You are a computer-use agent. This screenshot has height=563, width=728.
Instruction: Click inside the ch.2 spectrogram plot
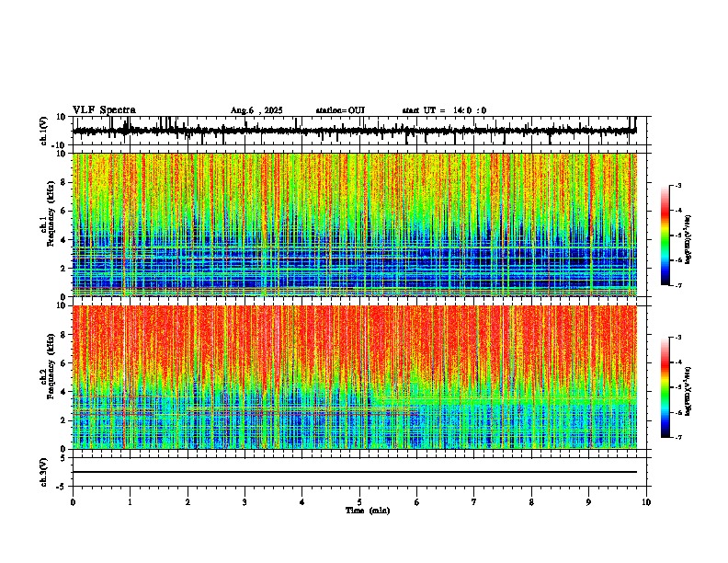tap(354, 377)
